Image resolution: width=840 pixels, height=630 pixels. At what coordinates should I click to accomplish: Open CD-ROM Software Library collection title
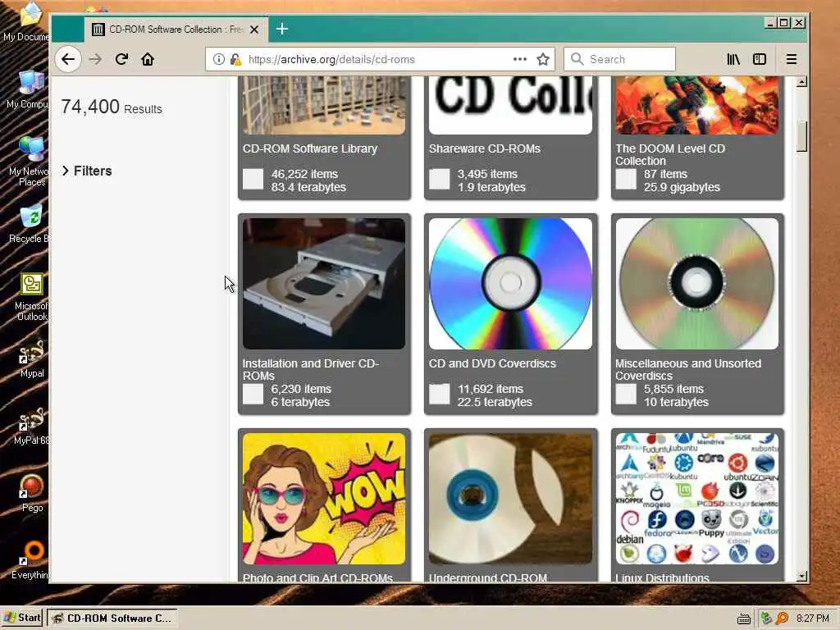coord(309,148)
